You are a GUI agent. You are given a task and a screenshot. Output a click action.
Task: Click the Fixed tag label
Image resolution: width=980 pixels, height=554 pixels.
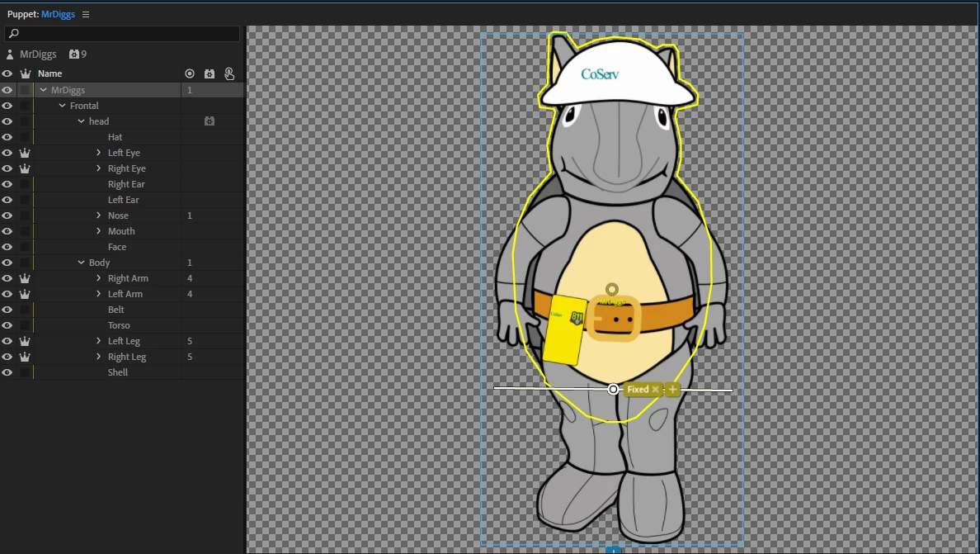coord(638,390)
